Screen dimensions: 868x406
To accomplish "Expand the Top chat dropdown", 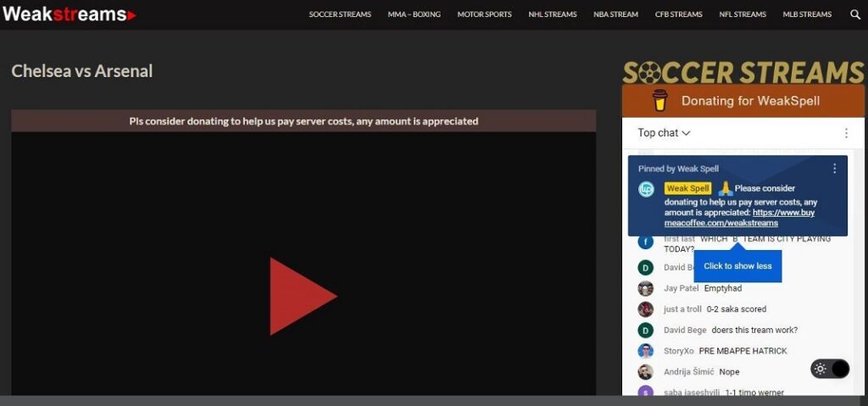I will click(x=664, y=133).
